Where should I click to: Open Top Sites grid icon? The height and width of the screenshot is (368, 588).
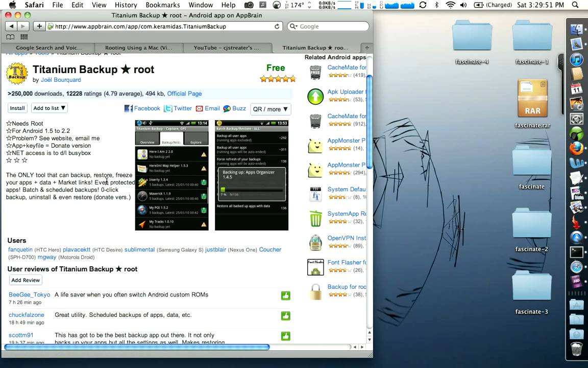point(24,37)
